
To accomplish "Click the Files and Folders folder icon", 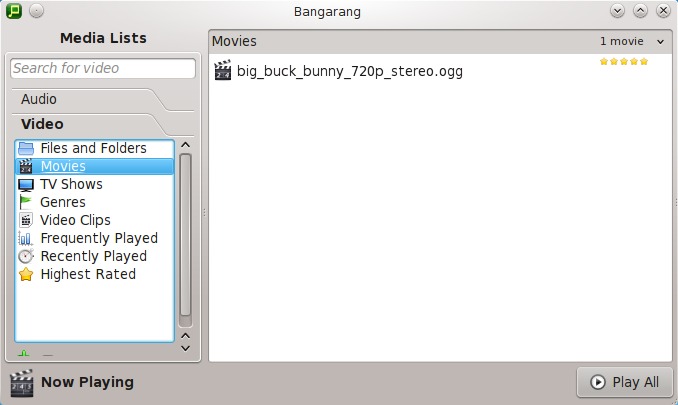I will (x=26, y=148).
